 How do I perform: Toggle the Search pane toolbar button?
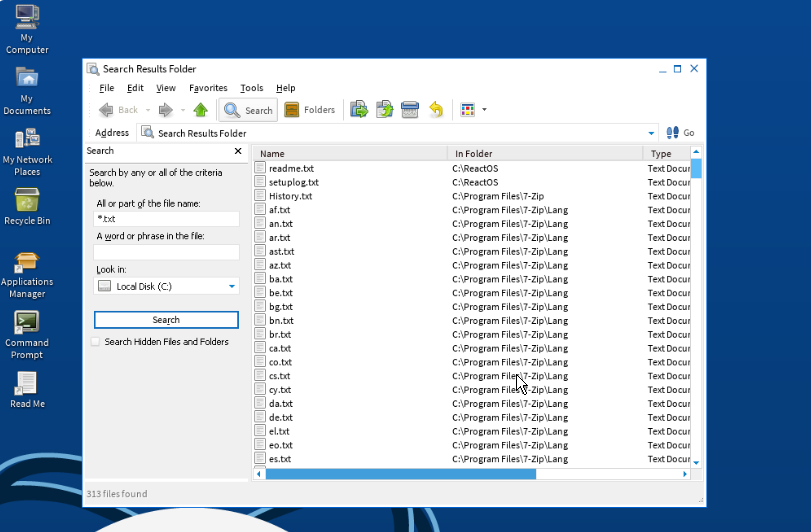(x=248, y=110)
